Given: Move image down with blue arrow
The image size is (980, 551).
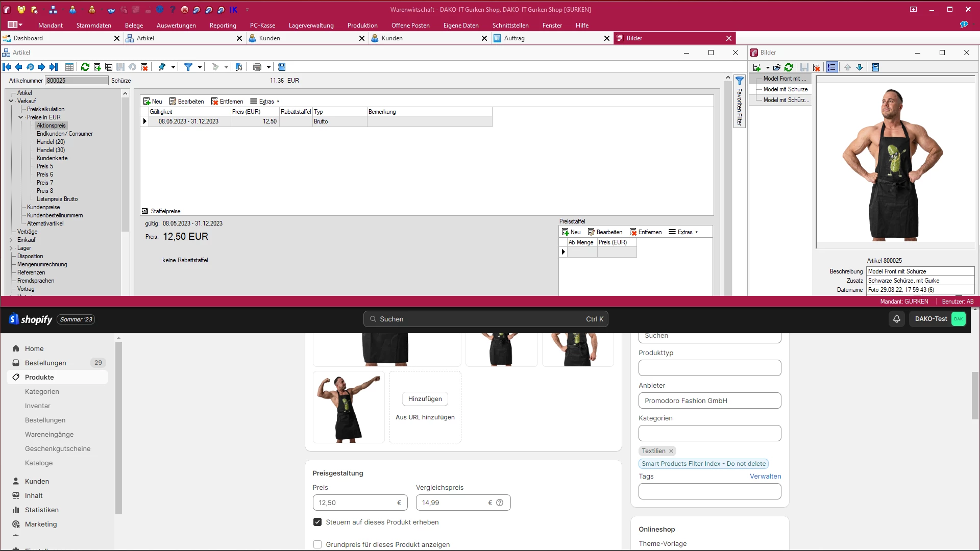Looking at the screenshot, I should tap(860, 67).
